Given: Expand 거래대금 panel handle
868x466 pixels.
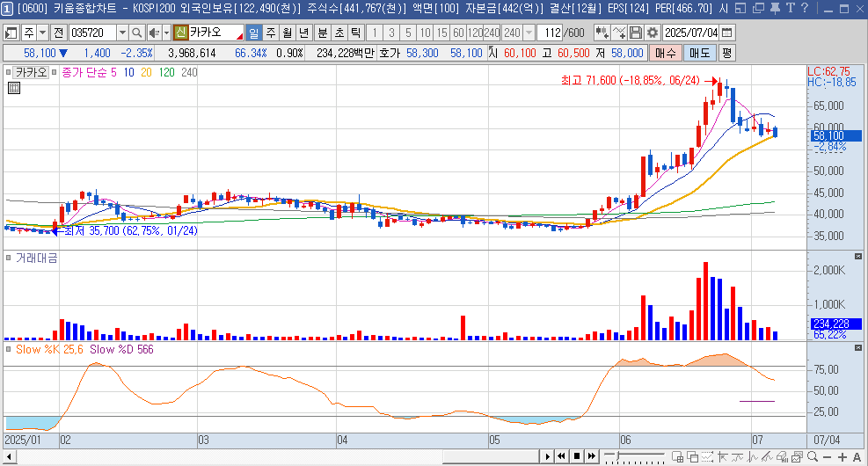Looking at the screenshot, I should [8, 258].
